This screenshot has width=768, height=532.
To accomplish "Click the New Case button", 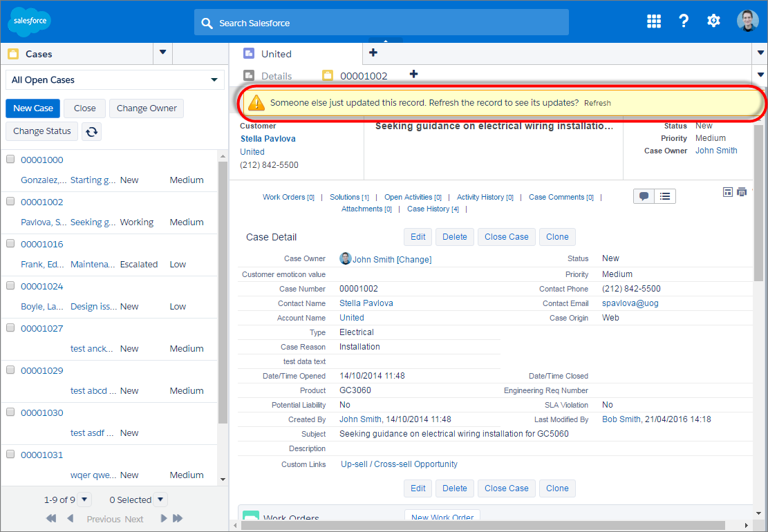I will tap(32, 108).
